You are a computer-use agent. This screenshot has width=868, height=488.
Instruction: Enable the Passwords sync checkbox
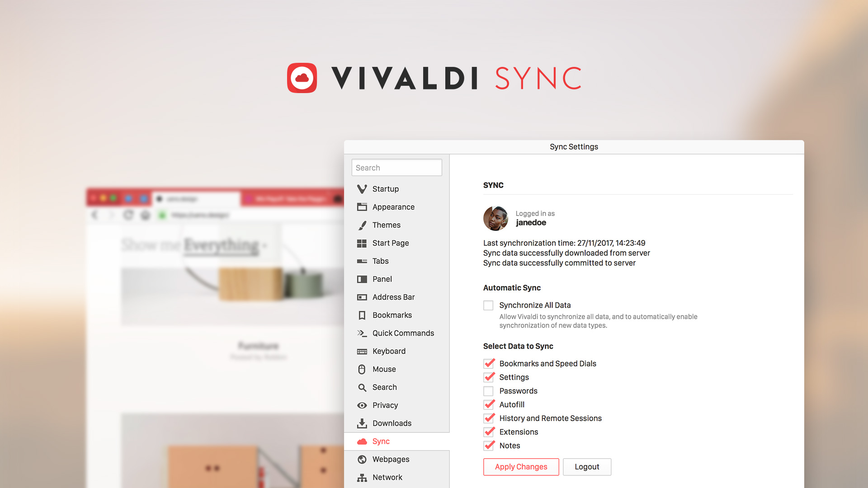point(488,390)
